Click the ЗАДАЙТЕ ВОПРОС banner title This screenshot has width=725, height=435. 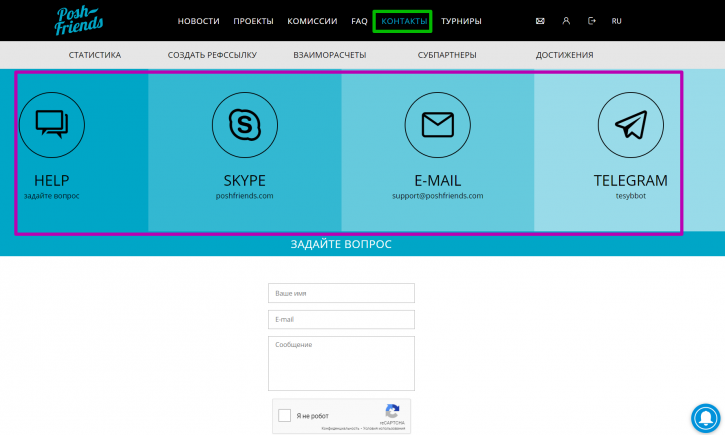[x=341, y=244]
